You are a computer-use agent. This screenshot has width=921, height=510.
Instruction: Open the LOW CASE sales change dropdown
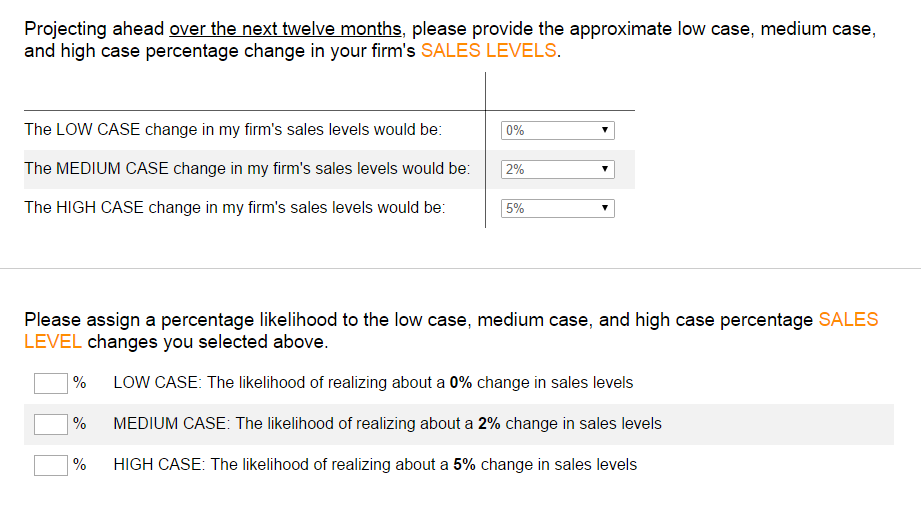pyautogui.click(x=557, y=130)
